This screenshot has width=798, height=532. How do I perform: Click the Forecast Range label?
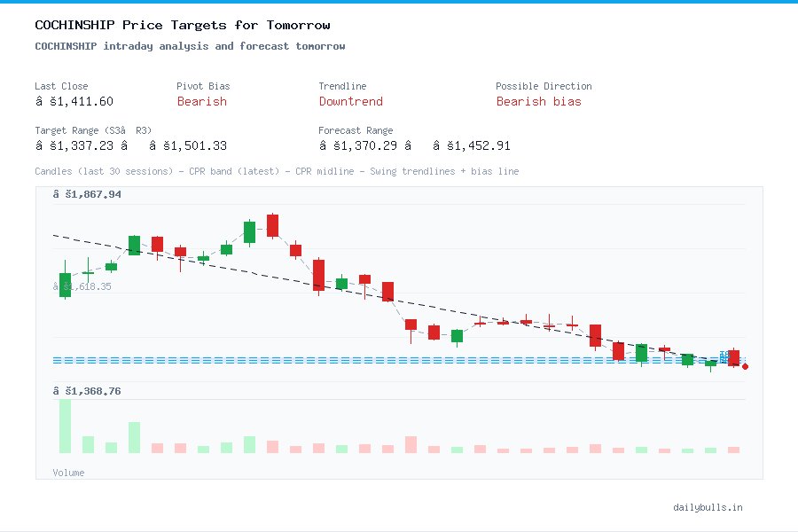tap(356, 130)
